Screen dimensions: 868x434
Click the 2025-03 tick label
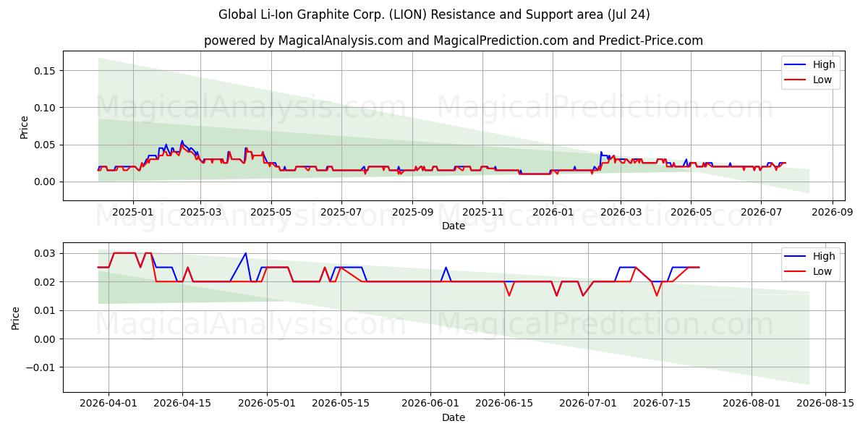click(200, 212)
